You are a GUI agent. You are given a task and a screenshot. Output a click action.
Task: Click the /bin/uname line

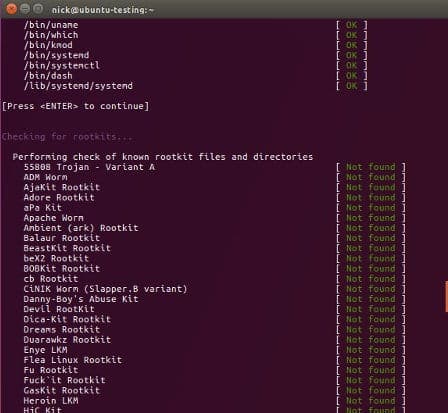point(51,25)
